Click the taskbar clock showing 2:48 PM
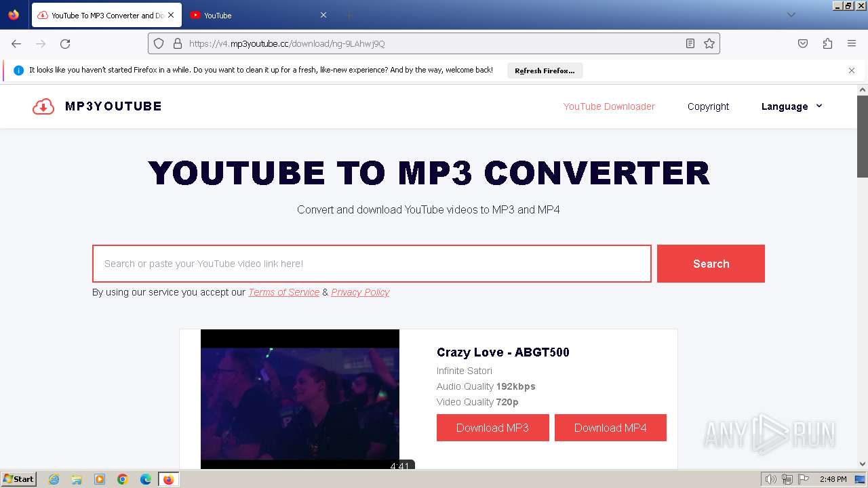The height and width of the screenshot is (488, 868). [833, 479]
